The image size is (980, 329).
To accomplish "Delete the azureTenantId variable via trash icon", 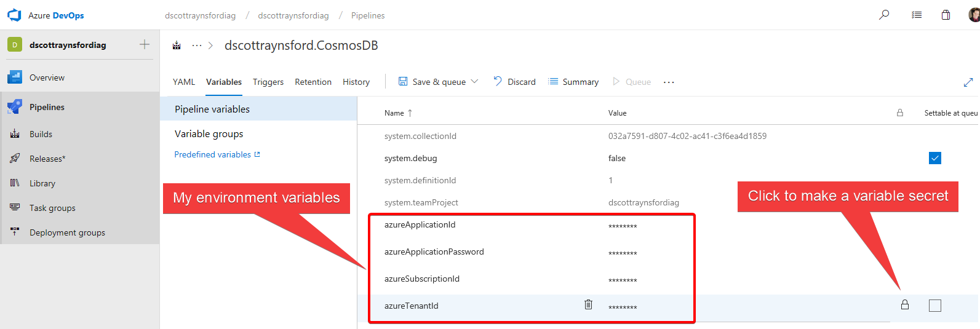I will [x=588, y=304].
